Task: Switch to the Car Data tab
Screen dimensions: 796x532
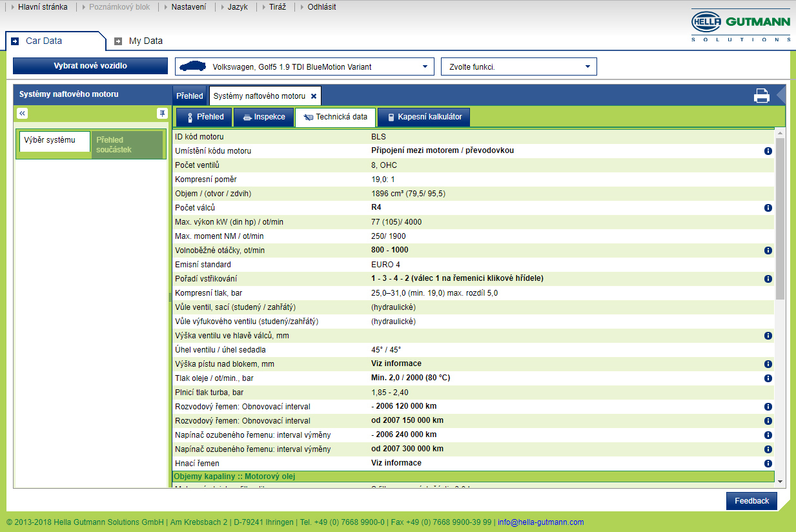Action: point(54,41)
